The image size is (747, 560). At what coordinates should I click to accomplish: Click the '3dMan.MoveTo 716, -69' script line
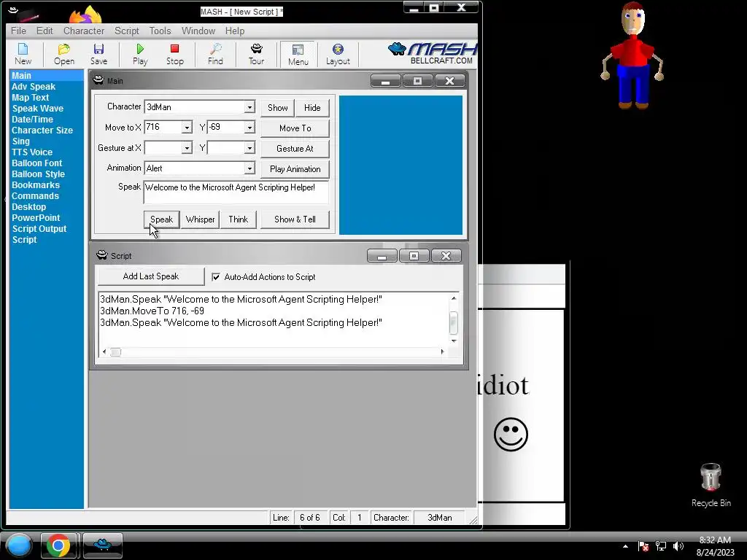(152, 311)
